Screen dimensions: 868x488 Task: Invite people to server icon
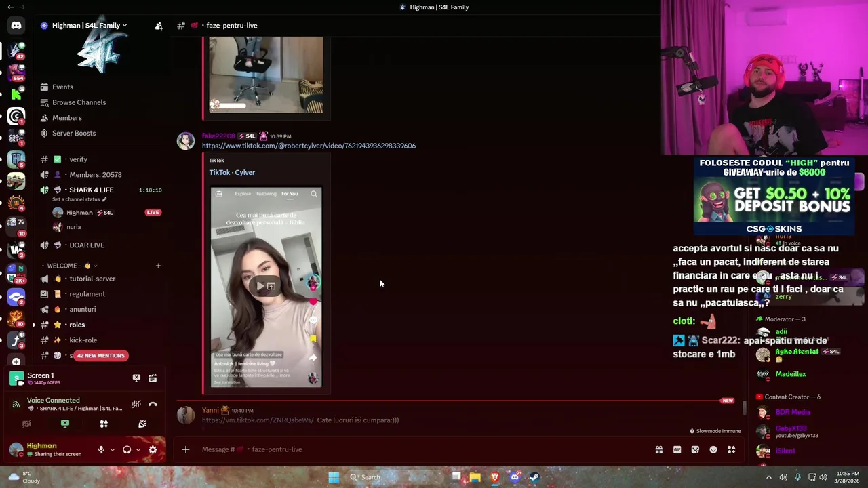pos(159,26)
